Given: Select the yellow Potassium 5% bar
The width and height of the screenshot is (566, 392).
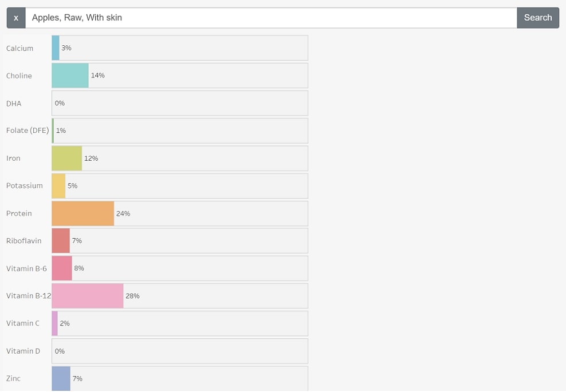Looking at the screenshot, I should 58,186.
